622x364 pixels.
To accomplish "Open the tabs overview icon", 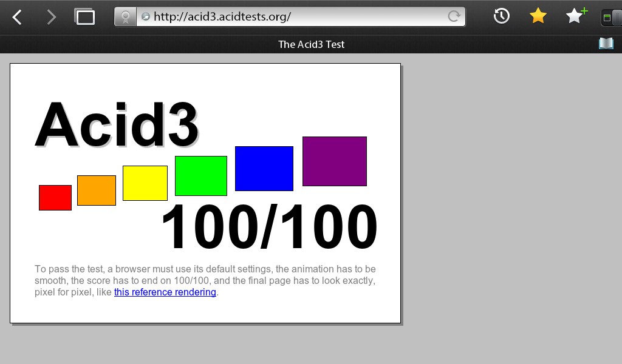I will 84,16.
